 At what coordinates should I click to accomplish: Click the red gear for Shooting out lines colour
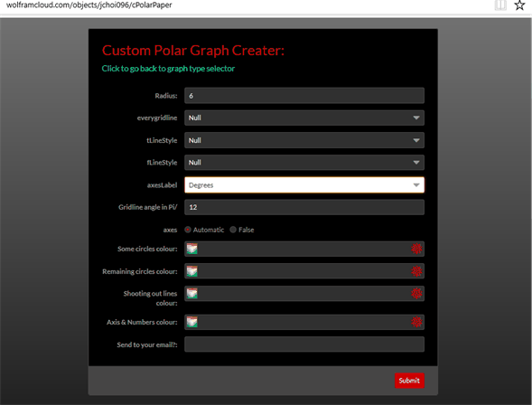pyautogui.click(x=416, y=293)
